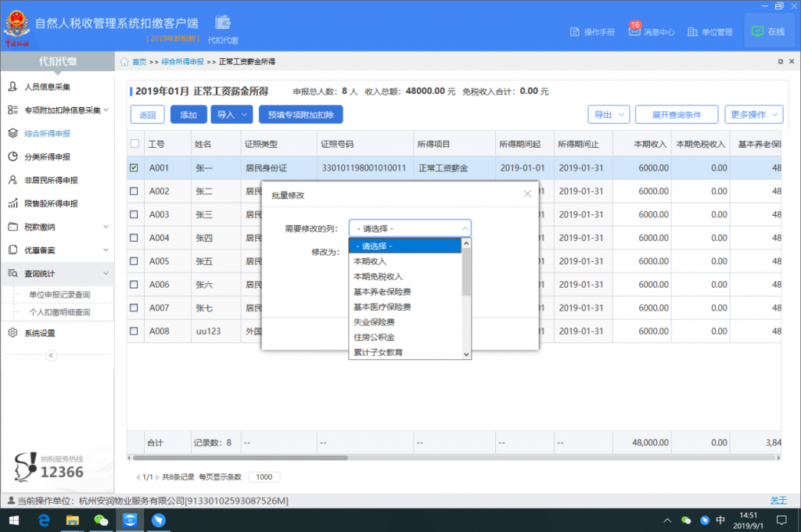The height and width of the screenshot is (532, 801).
Task: Click the 添加 add button
Action: tap(189, 115)
